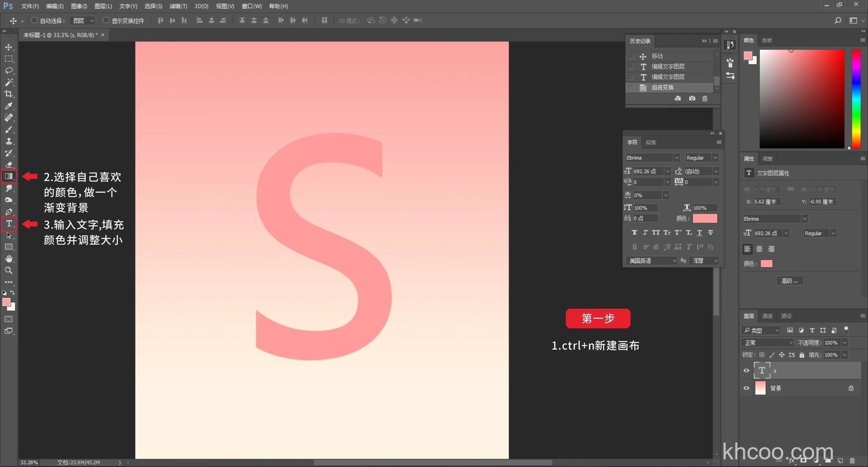
Task: Select the Move tool
Action: coord(9,47)
